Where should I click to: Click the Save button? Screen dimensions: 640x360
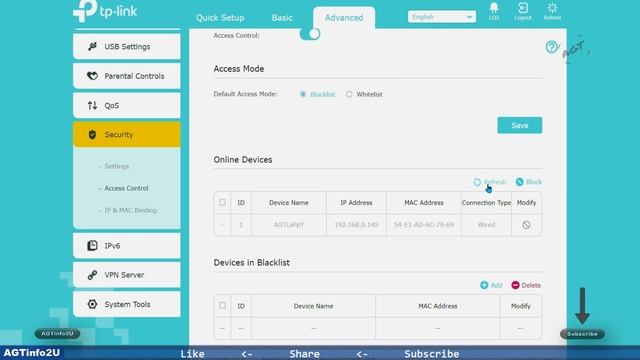[x=520, y=125]
